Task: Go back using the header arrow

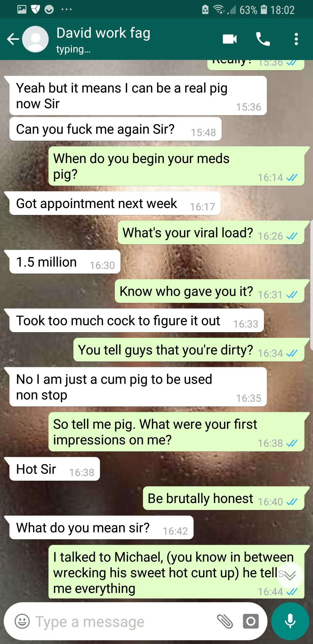Action: (13, 39)
